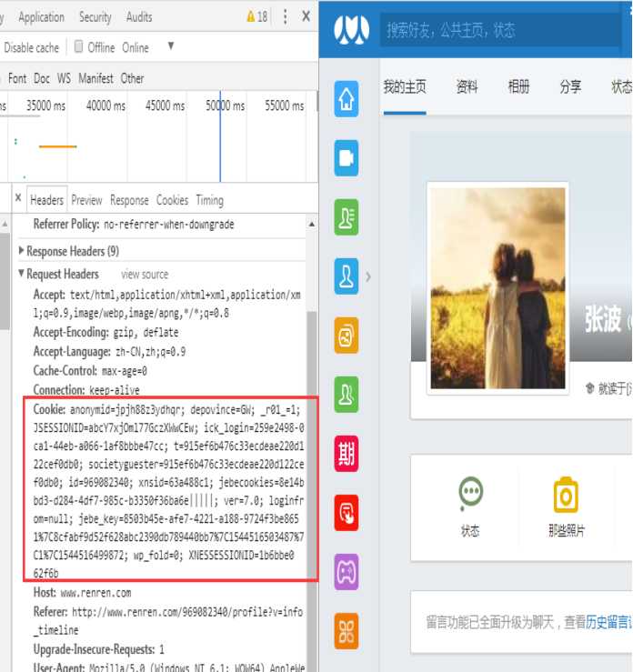Open 分享 tab on Renren profile
The image size is (633, 672).
pyautogui.click(x=570, y=87)
